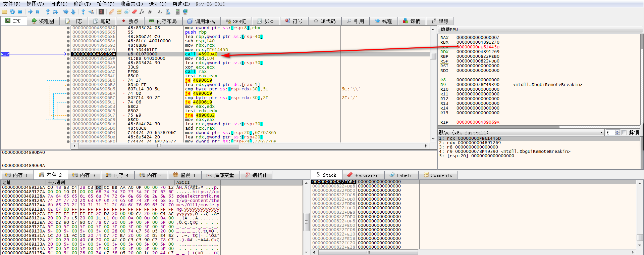Click the 隐藏FPU button
The width and height of the screenshot is (644, 255).
click(x=449, y=30)
